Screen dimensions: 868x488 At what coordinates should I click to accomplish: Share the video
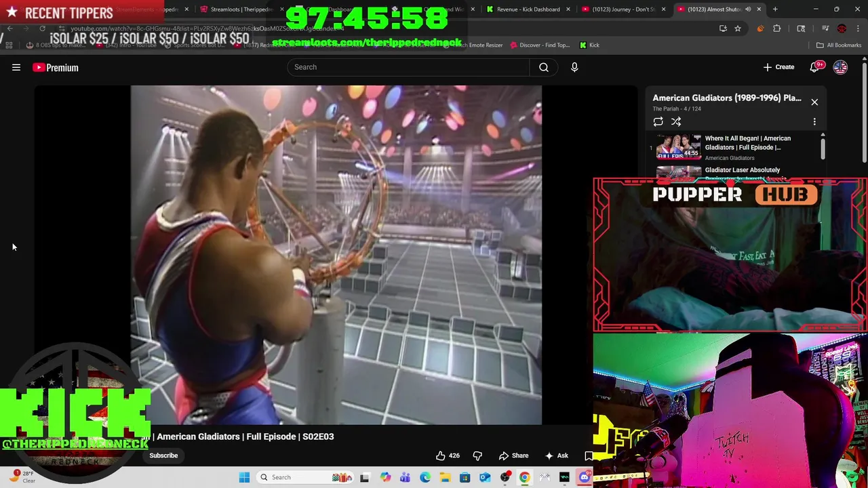513,455
